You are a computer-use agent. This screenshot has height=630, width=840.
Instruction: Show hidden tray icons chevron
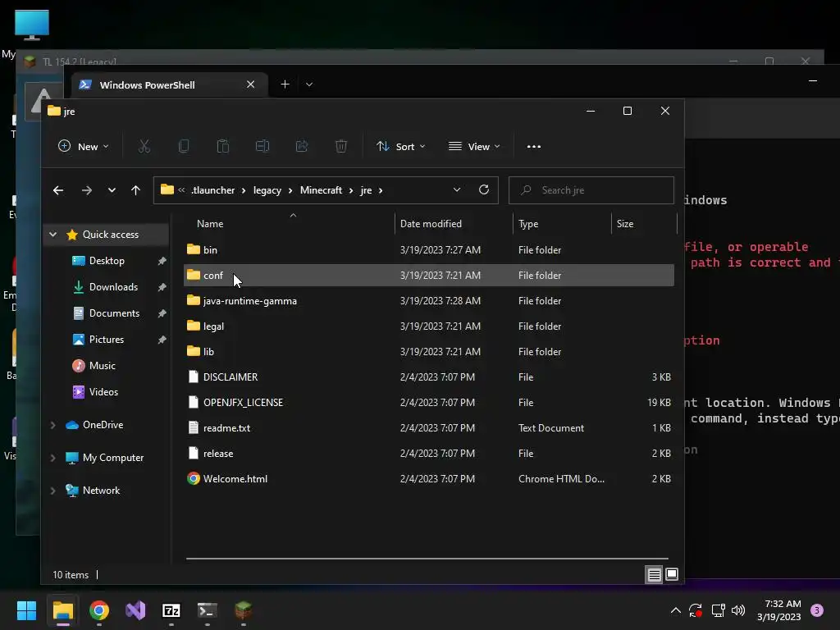676,610
